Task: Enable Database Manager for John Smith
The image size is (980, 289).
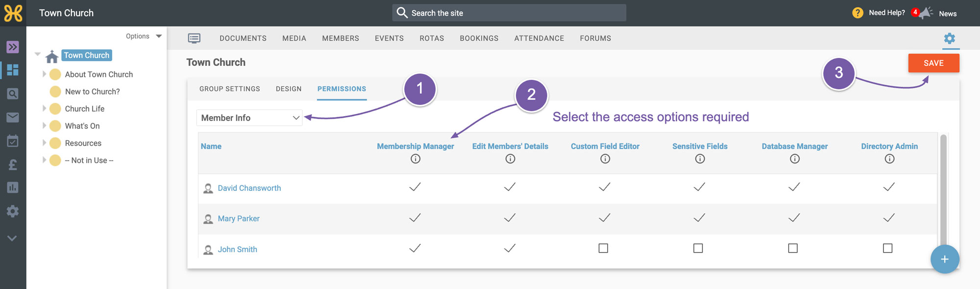Action: (793, 248)
